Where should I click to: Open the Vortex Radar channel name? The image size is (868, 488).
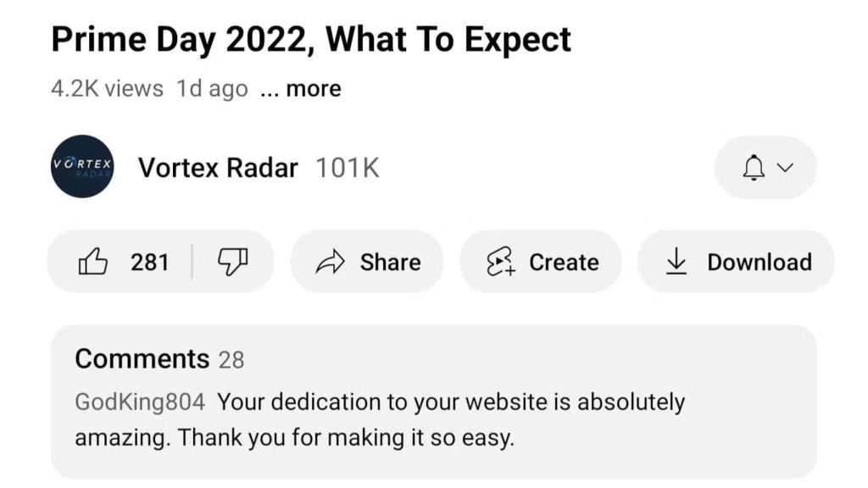(x=218, y=168)
